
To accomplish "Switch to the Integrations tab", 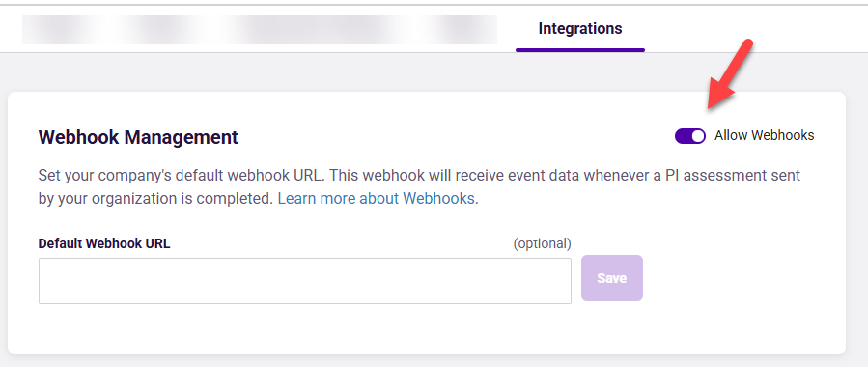I will pos(580,28).
